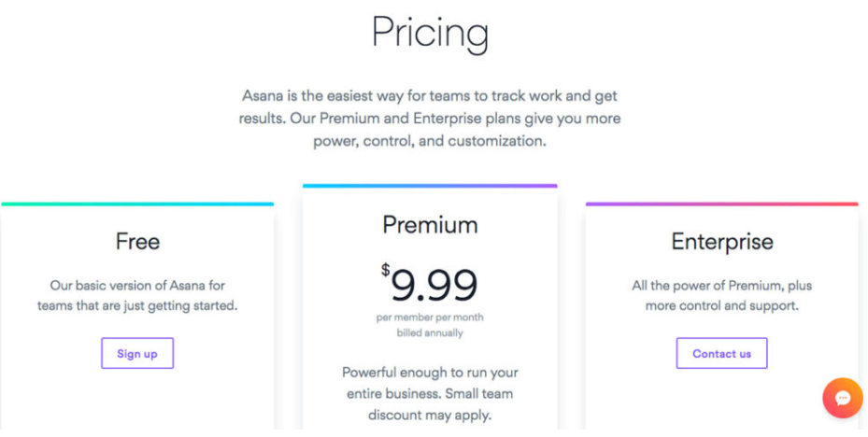Viewport: 868px width, 437px height.
Task: Click 'Powerful enough to run your' text
Action: (430, 373)
